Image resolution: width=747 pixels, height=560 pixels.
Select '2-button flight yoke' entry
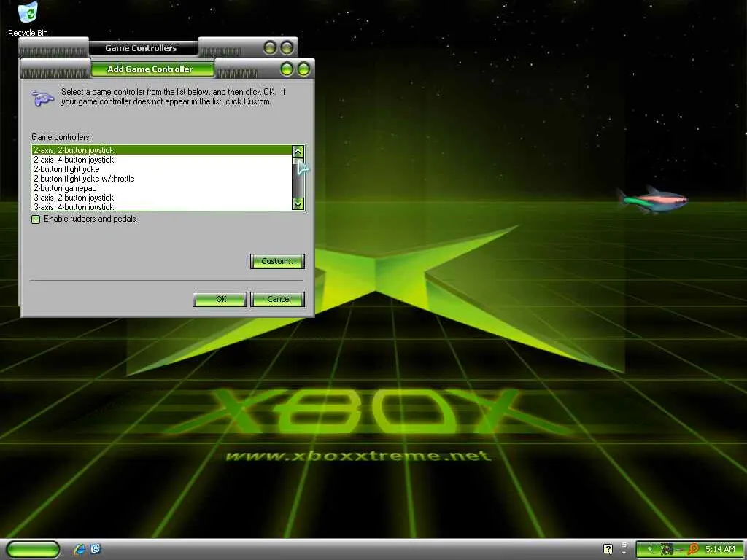pos(161,169)
